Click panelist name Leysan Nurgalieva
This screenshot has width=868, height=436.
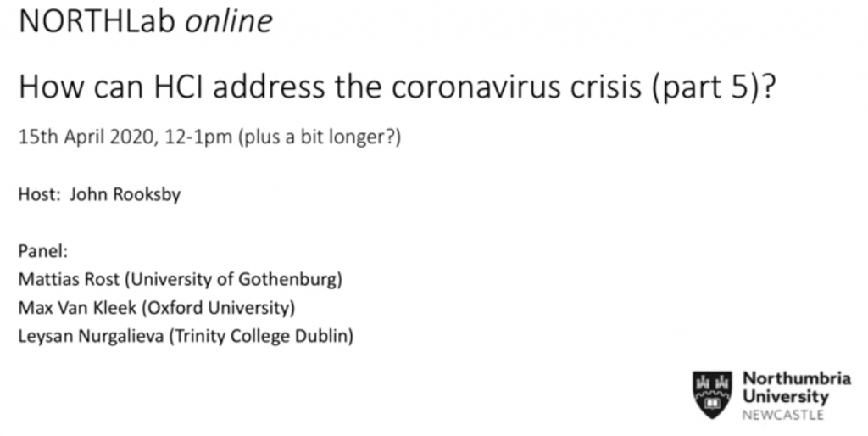(x=92, y=336)
